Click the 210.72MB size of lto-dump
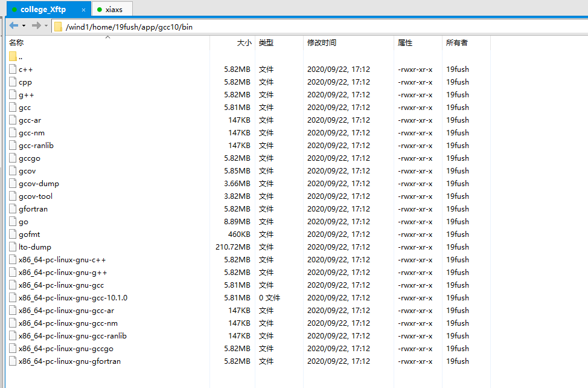Screen dimensions: 588x388 pos(233,247)
